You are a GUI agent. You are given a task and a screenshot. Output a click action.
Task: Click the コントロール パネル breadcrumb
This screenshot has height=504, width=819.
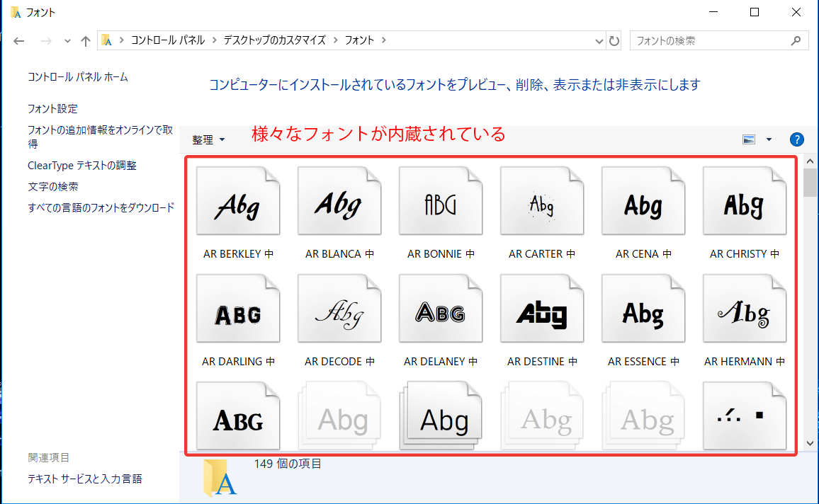click(x=171, y=40)
